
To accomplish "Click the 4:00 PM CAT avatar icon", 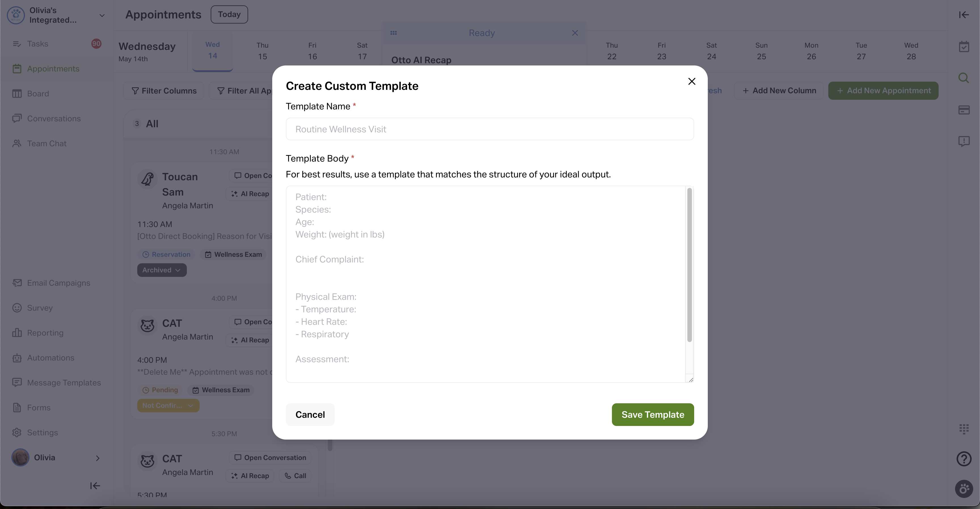I will (x=147, y=325).
